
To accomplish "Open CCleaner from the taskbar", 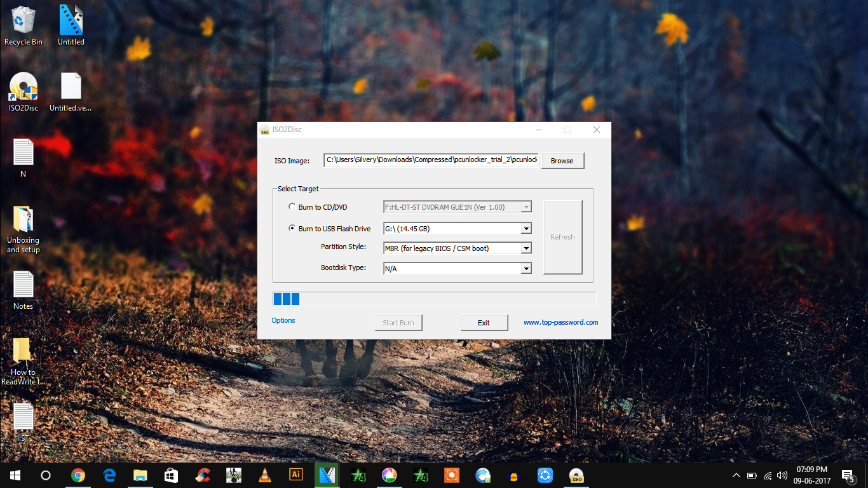I will pyautogui.click(x=203, y=475).
